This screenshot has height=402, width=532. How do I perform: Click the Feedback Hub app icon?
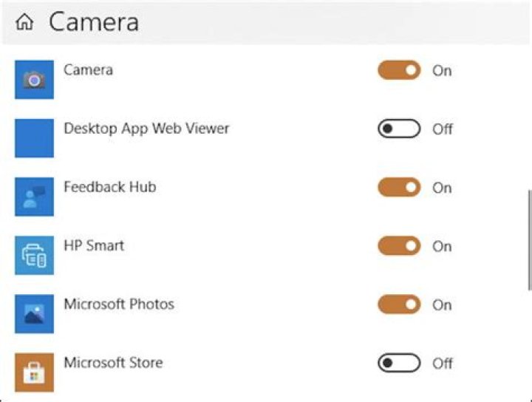[x=34, y=197]
